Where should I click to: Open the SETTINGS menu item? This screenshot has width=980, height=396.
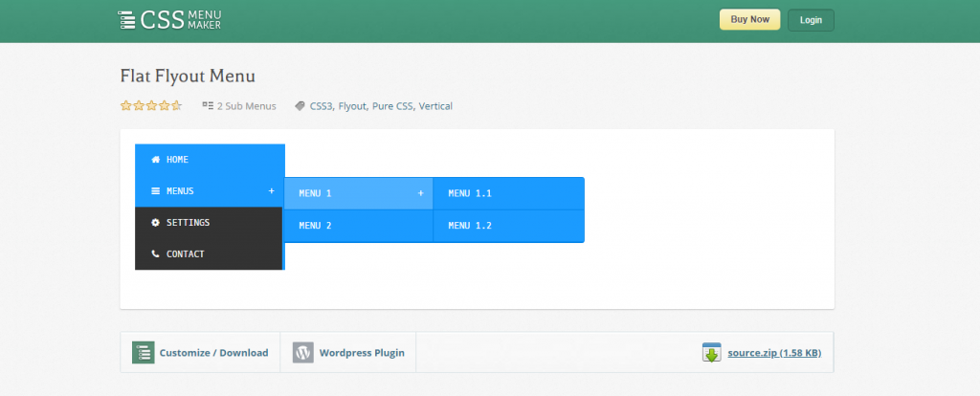pos(209,222)
